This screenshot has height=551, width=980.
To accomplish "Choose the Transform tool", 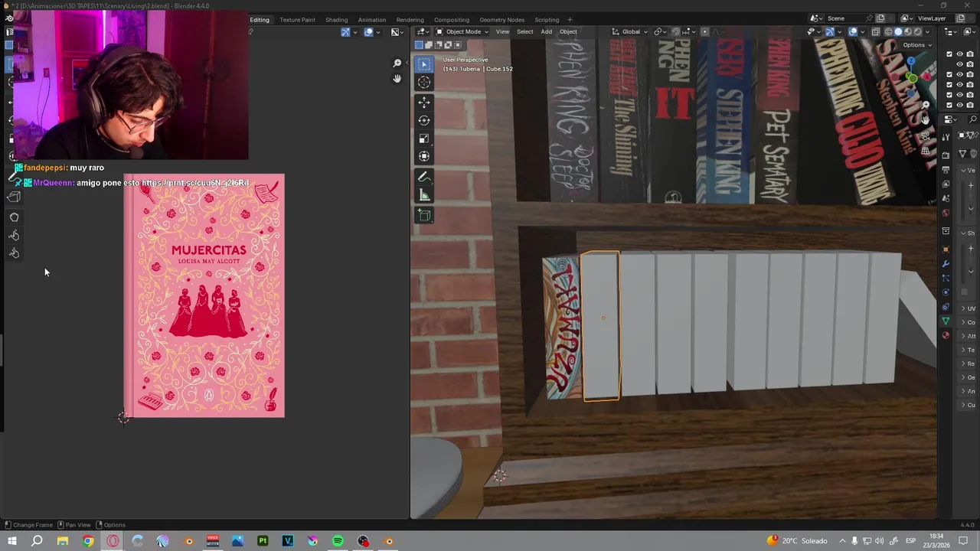I will [424, 157].
